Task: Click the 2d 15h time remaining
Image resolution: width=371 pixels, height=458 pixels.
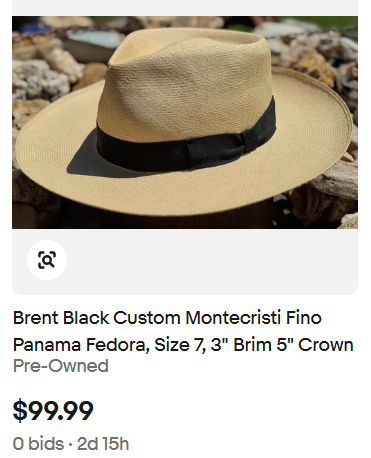Action: point(103,444)
